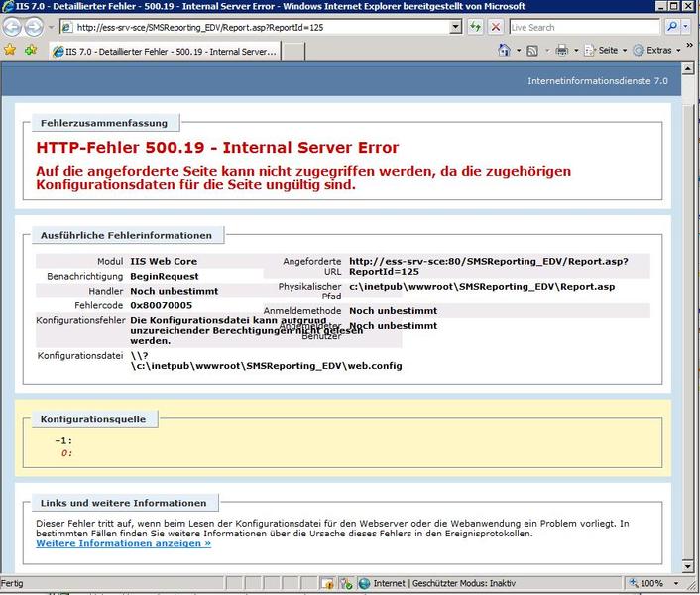The width and height of the screenshot is (700, 595).
Task: Open the Extras menu
Action: point(657,50)
